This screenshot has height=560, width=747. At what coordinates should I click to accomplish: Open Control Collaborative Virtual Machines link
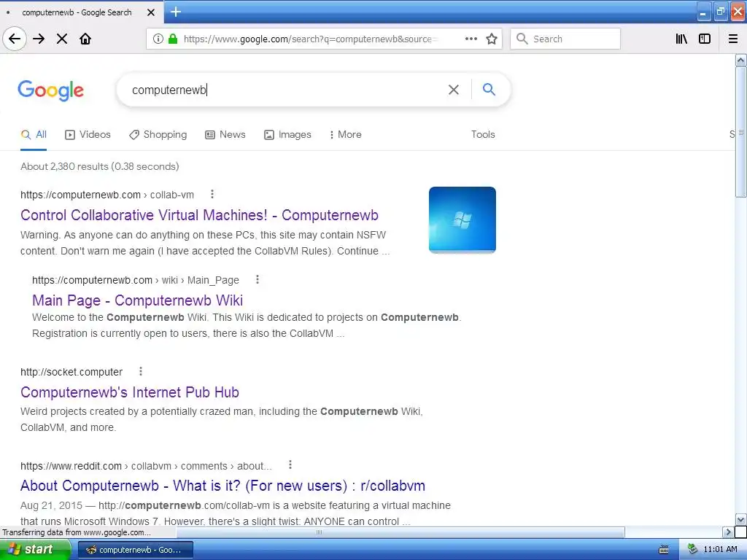200,215
